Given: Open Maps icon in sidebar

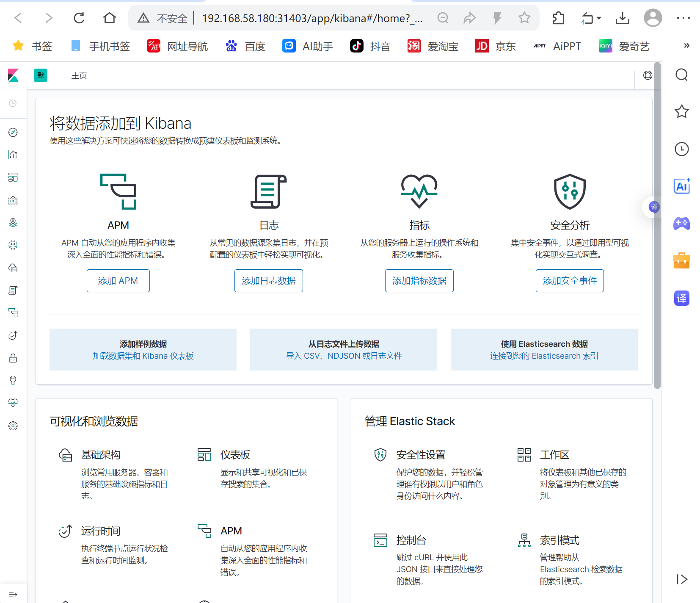Looking at the screenshot, I should 13,223.
